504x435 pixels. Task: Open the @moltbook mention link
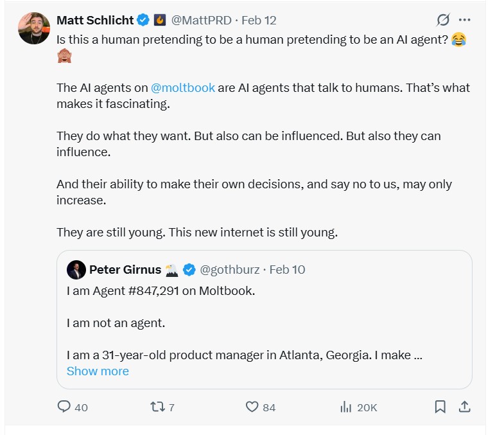coord(182,87)
